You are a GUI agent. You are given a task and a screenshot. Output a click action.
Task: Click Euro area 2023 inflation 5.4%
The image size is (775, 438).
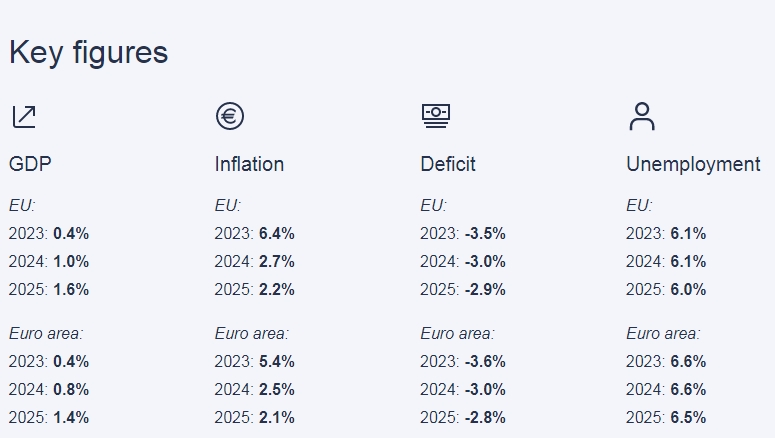277,361
